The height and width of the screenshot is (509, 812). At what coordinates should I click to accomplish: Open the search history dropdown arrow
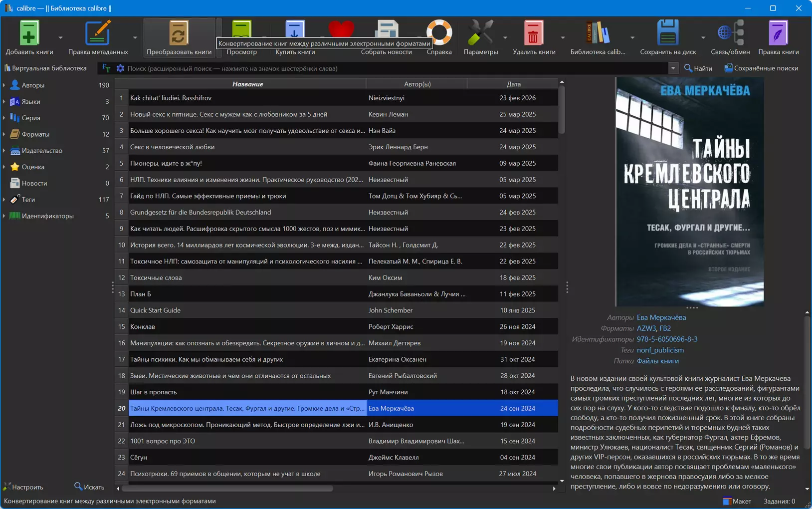pos(673,68)
